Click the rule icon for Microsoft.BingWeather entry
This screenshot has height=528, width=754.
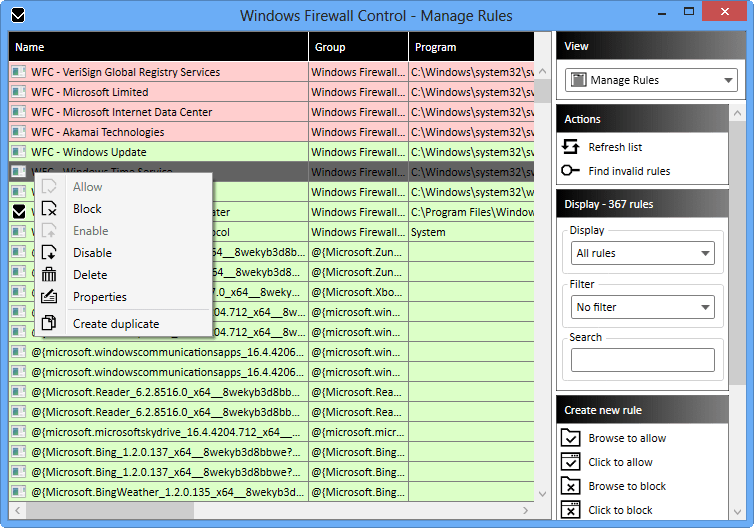[x=19, y=492]
